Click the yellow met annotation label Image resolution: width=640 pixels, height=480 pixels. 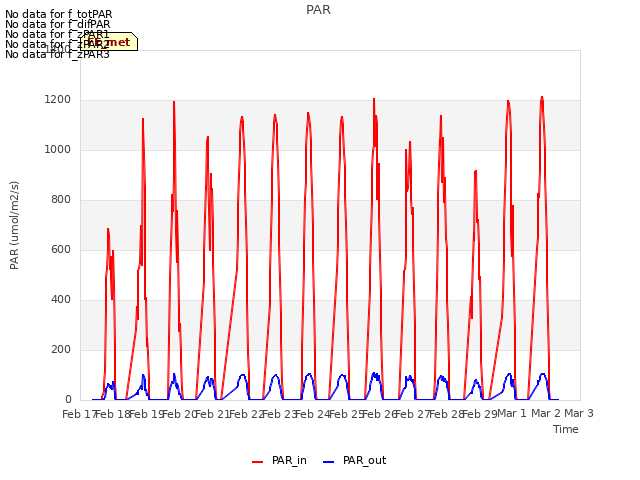coord(109,42)
